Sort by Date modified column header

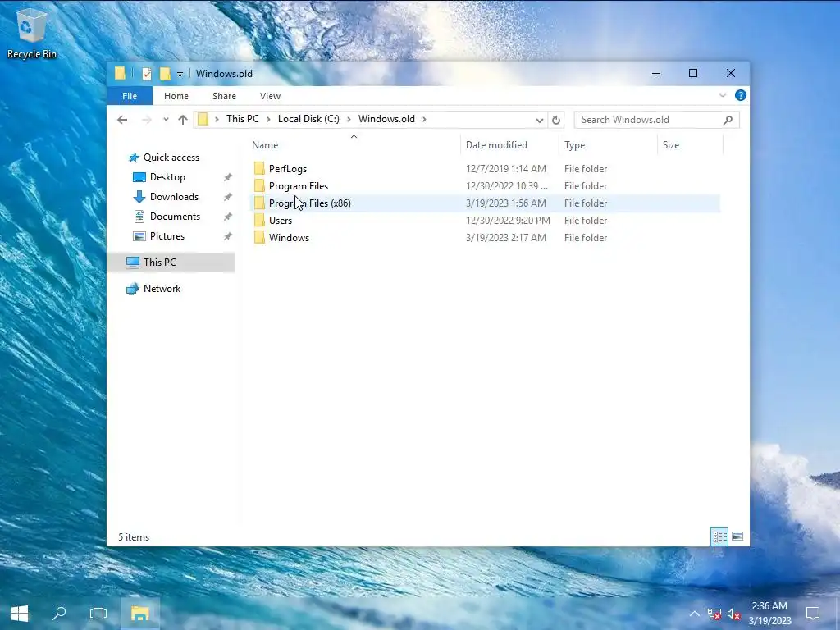pyautogui.click(x=509, y=145)
